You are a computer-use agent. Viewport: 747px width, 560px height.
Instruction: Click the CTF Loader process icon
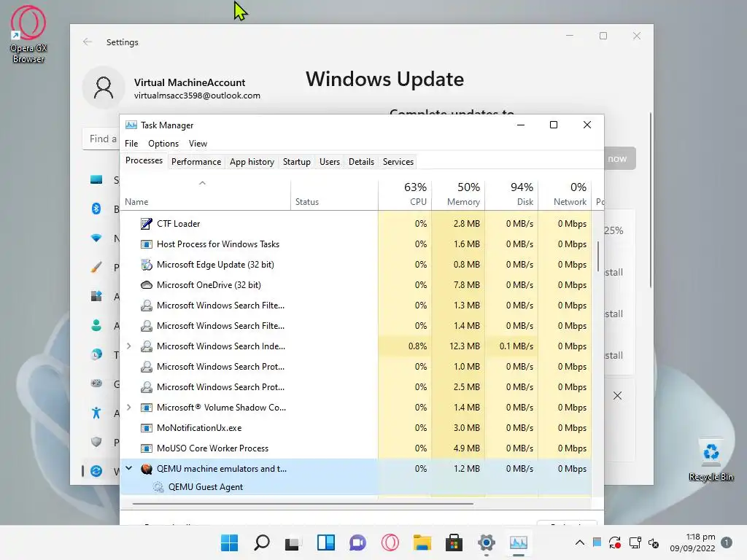[x=146, y=223]
